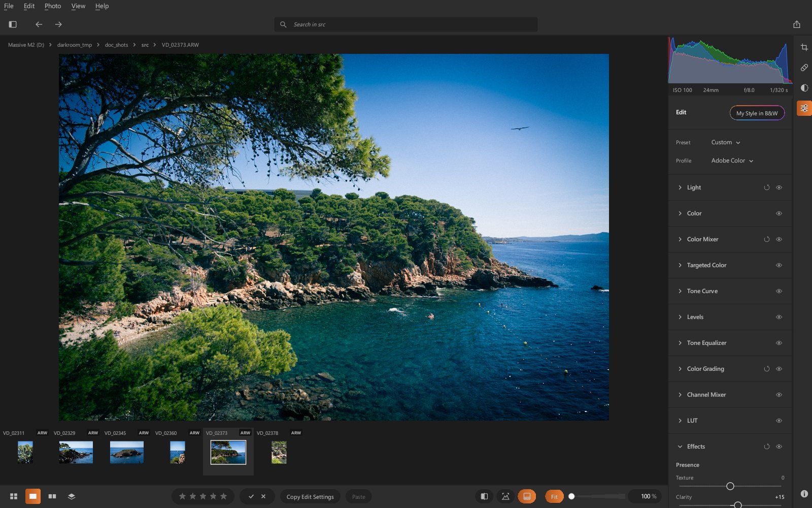The height and width of the screenshot is (508, 812).
Task: Open the Adobe Color profile dropdown
Action: tap(732, 161)
